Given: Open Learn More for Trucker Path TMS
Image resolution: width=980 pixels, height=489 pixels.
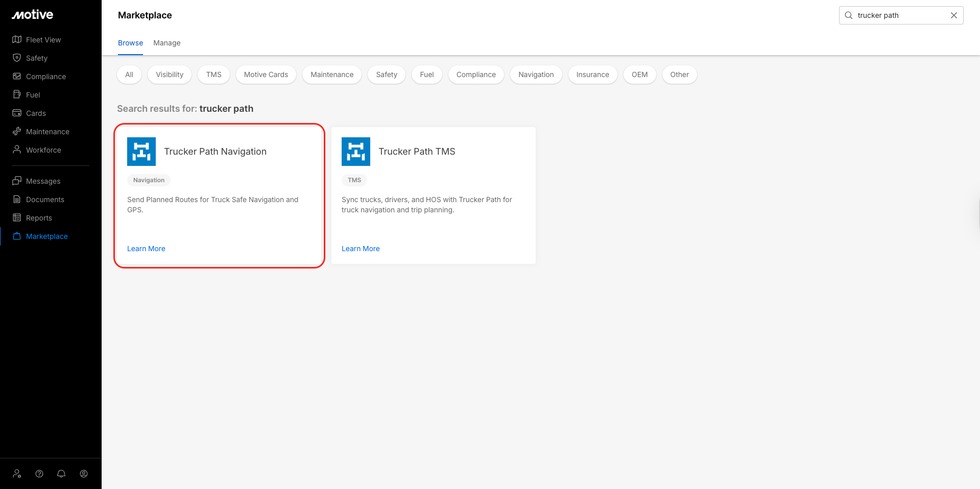Looking at the screenshot, I should click(x=361, y=249).
